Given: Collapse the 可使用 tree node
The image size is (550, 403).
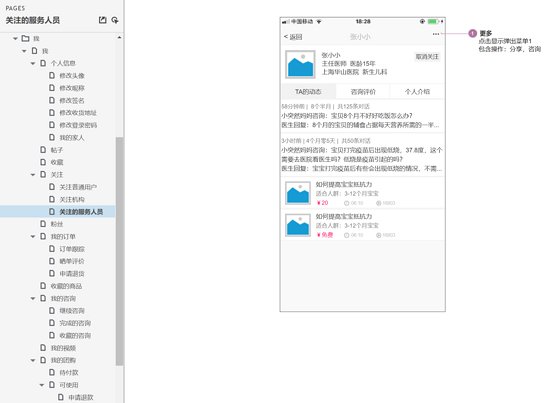Looking at the screenshot, I should (42, 385).
